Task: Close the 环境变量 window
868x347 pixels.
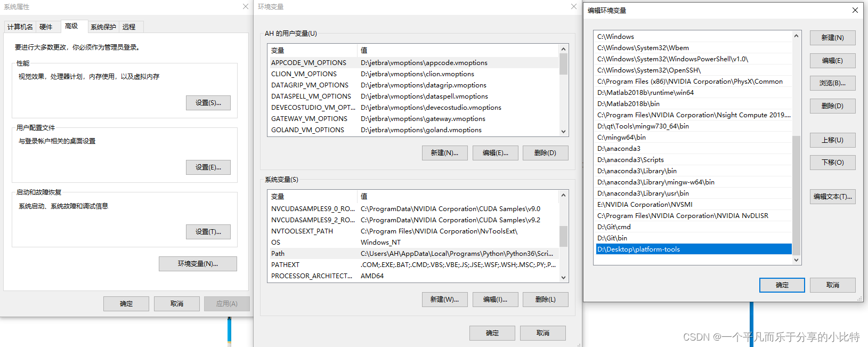Action: click(574, 6)
